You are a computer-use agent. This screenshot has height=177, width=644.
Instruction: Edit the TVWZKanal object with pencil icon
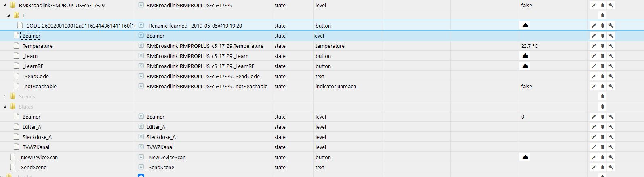(594, 147)
